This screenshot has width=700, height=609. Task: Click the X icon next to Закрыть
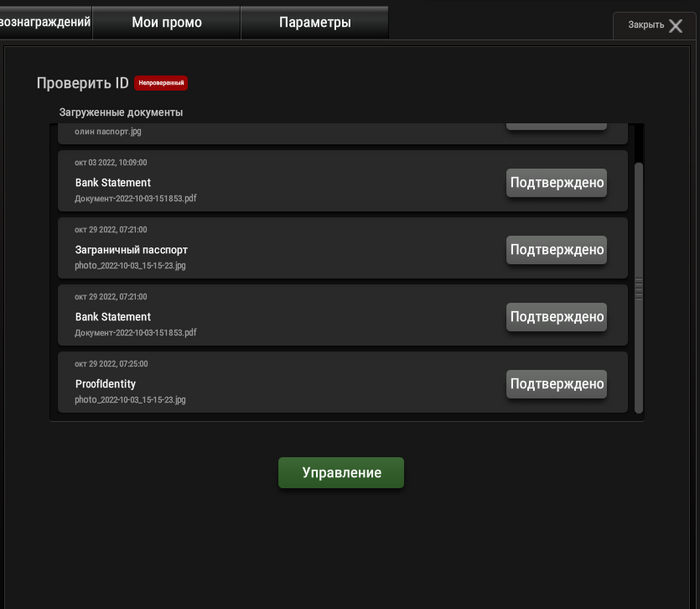point(675,26)
